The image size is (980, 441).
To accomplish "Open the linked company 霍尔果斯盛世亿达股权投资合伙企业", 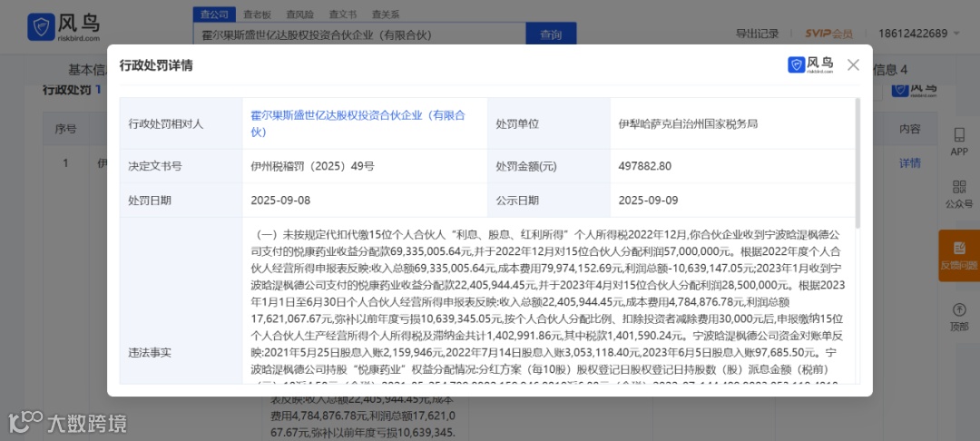I will [x=358, y=123].
